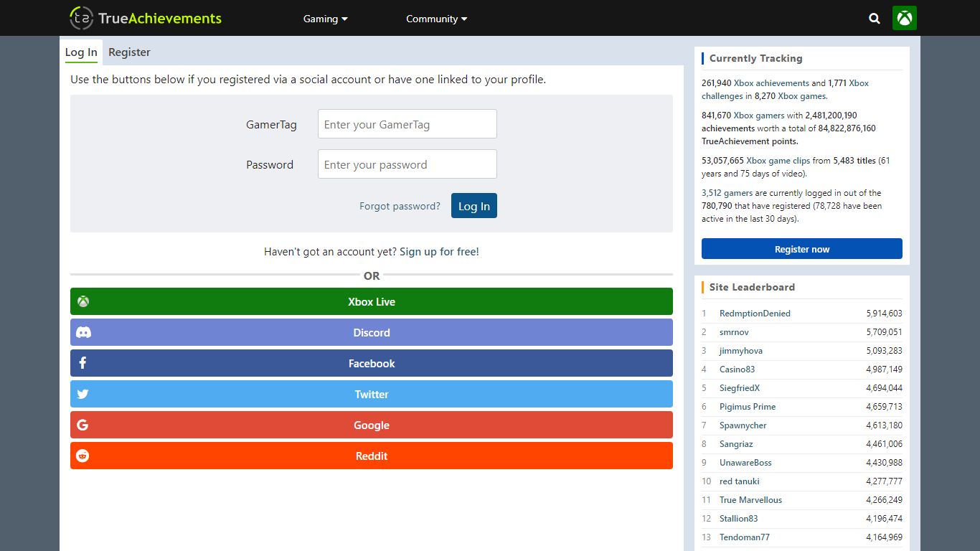The height and width of the screenshot is (551, 980).
Task: Sign in with Discord
Action: (372, 332)
